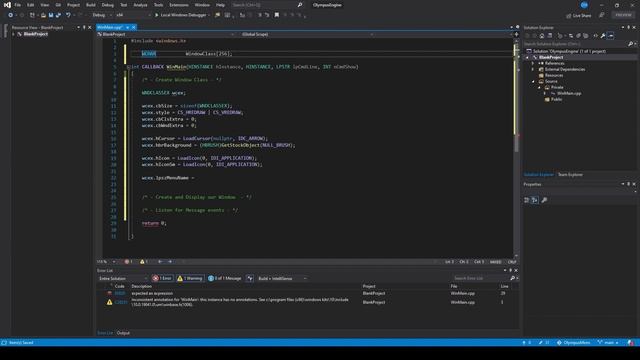Open the Extensions menu
The width and height of the screenshot is (640, 360).
click(x=179, y=5)
